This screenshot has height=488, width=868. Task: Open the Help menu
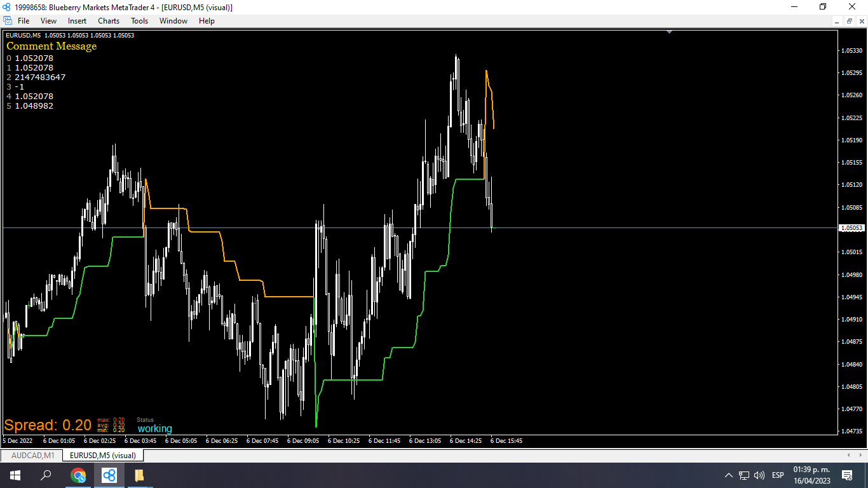point(207,21)
